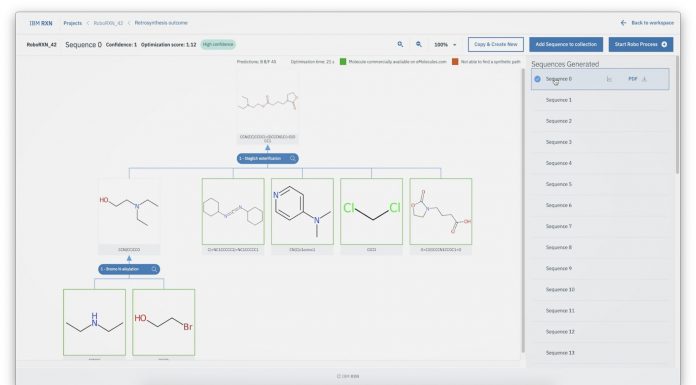Click the orange no synthetic path legend swatch
Viewport: 696px width, 385px height.
455,62
